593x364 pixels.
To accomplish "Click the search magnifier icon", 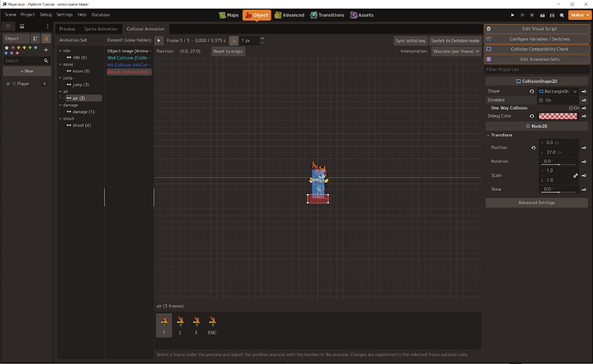I will pos(46,61).
